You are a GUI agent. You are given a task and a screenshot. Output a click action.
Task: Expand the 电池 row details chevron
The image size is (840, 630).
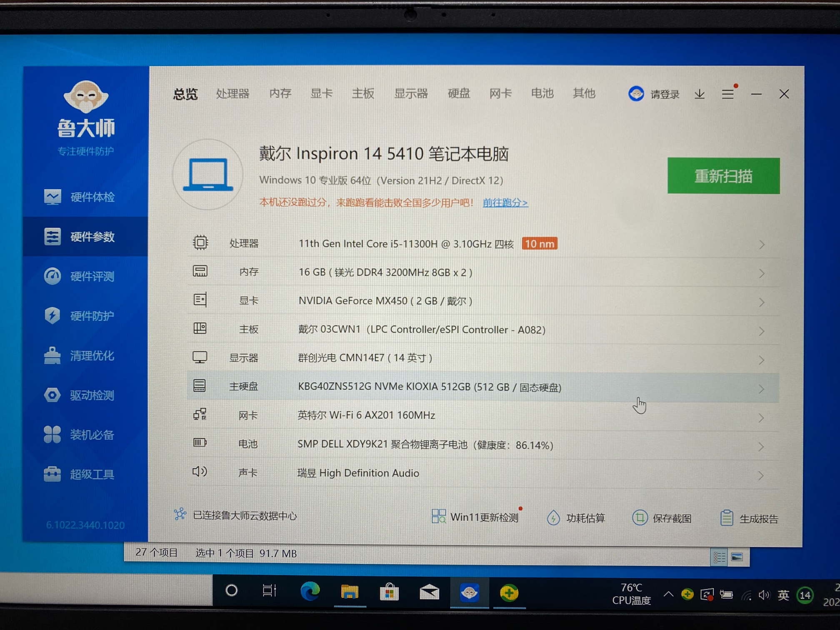click(761, 447)
